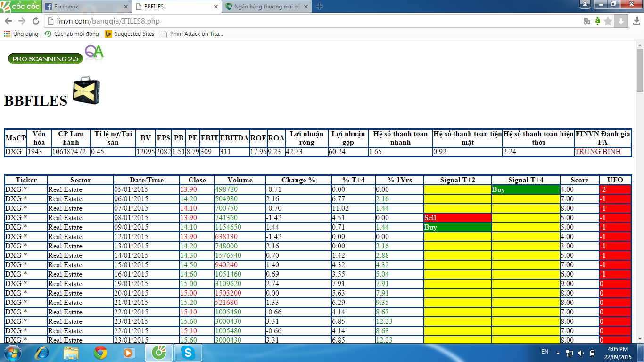
Task: Click the UFO column header
Action: point(615,180)
